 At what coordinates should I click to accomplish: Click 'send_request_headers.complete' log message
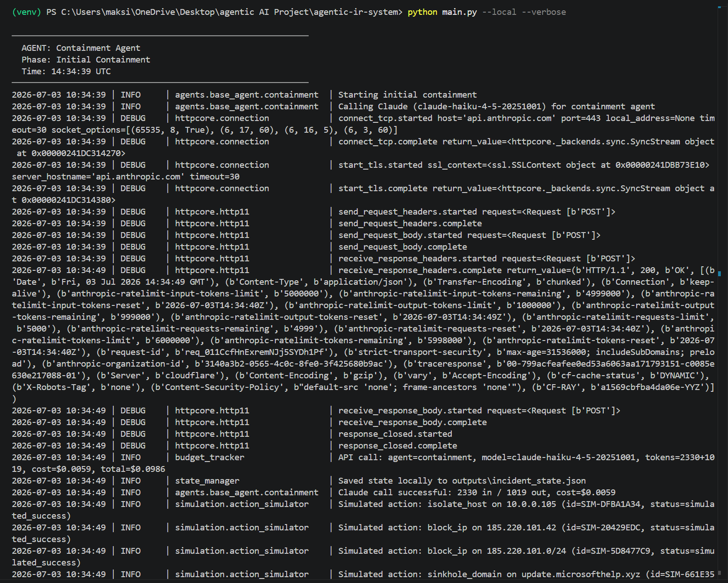410,224
